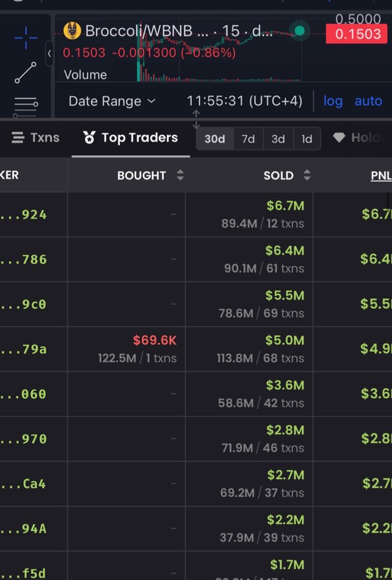Click the $6.7M sold amount
Viewport: 392px width, 580px height.
(285, 206)
